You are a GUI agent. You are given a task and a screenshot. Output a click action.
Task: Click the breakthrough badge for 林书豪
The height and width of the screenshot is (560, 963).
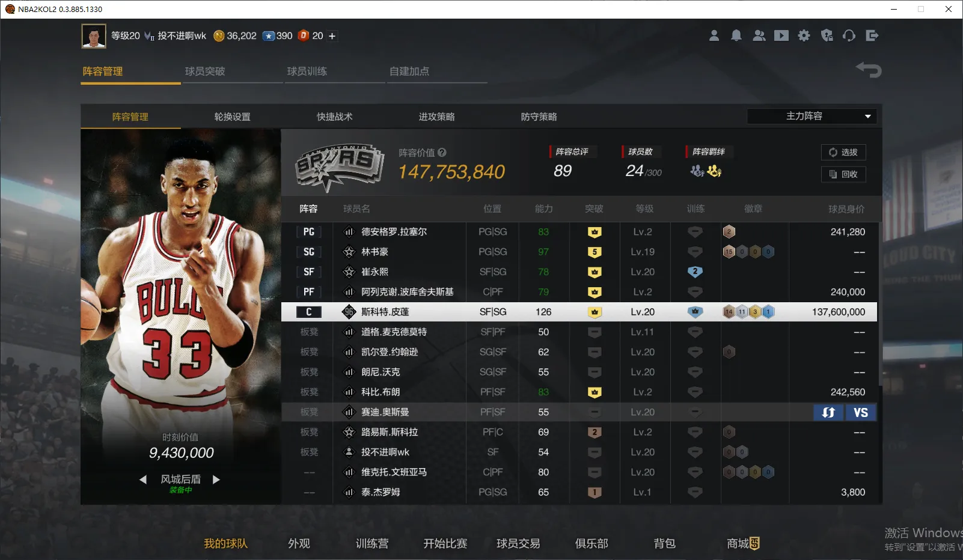[x=595, y=252]
